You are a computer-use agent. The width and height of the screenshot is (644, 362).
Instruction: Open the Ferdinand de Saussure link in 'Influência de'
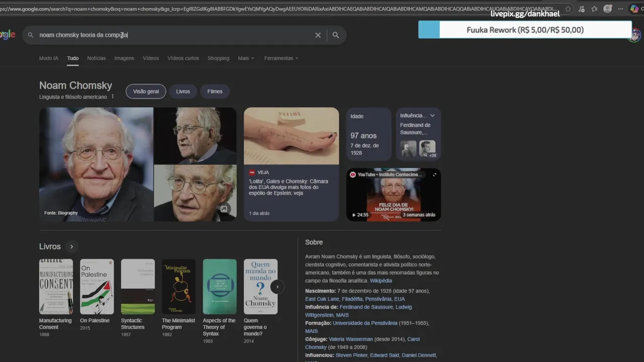pos(366,307)
